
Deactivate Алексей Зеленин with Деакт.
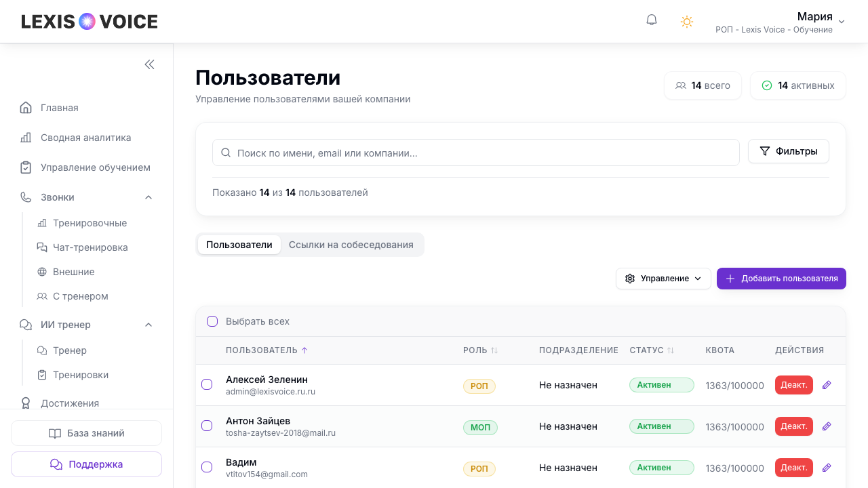(794, 385)
